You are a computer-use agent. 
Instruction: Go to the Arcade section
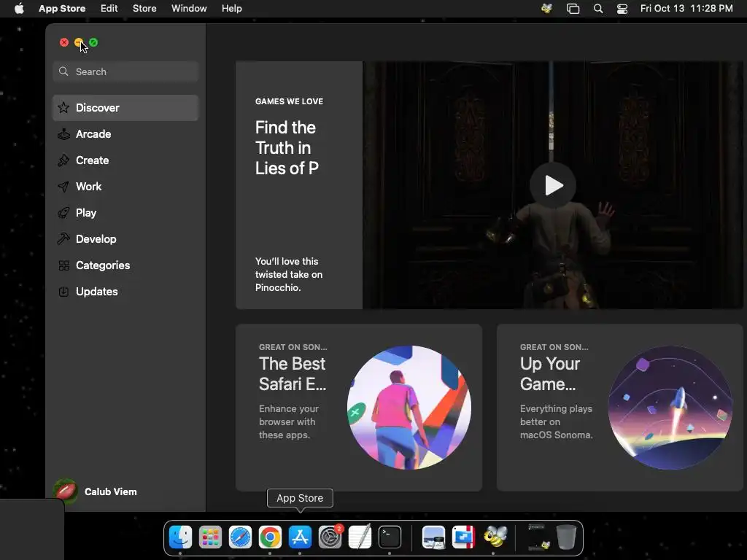125,134
